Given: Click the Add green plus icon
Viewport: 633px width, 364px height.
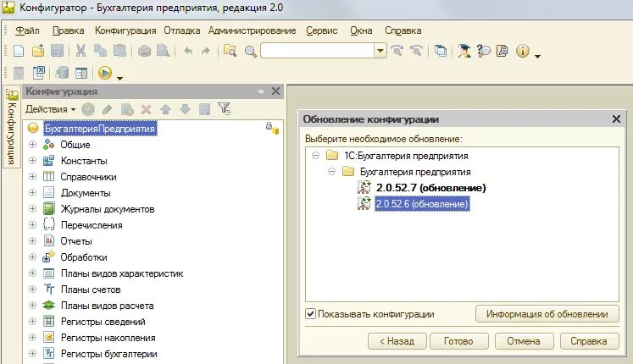Looking at the screenshot, I should 87,109.
